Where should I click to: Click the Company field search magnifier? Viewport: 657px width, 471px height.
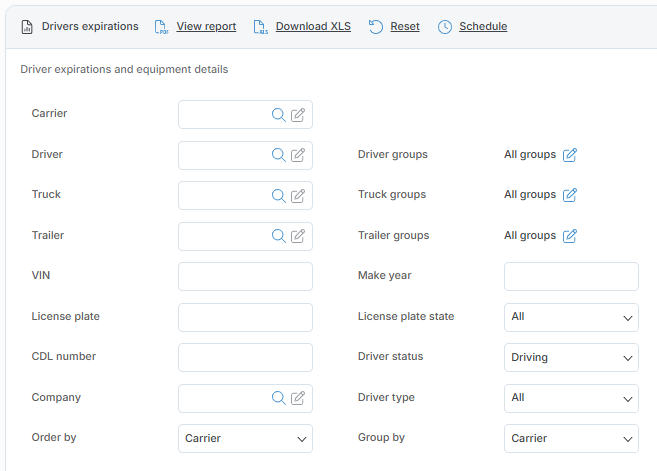[279, 398]
